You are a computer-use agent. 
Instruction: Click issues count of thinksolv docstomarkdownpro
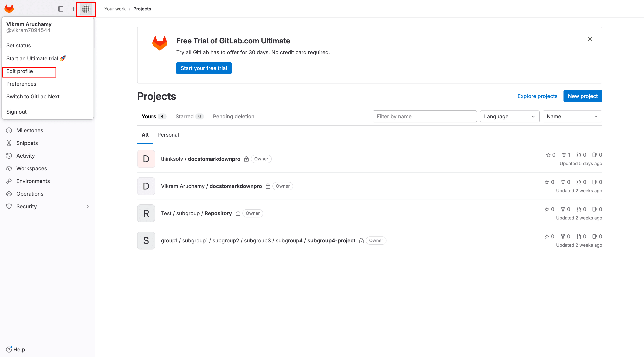click(x=597, y=155)
